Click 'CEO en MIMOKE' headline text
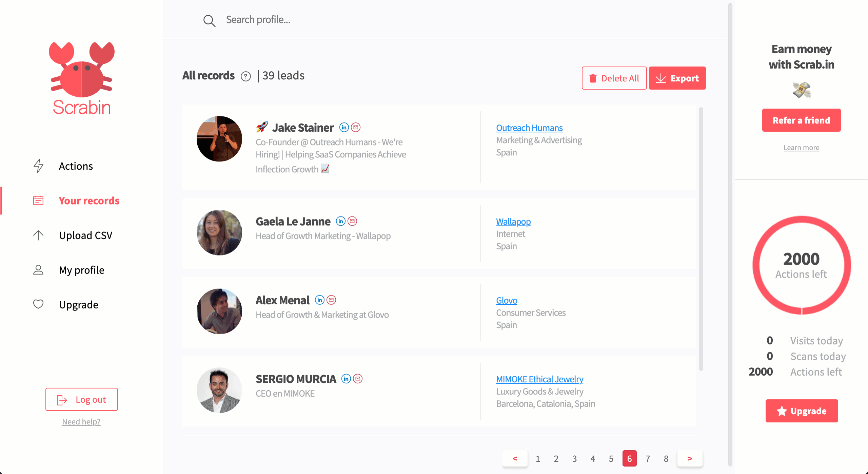Screen dimensions: 868x474 pyautogui.click(x=285, y=393)
